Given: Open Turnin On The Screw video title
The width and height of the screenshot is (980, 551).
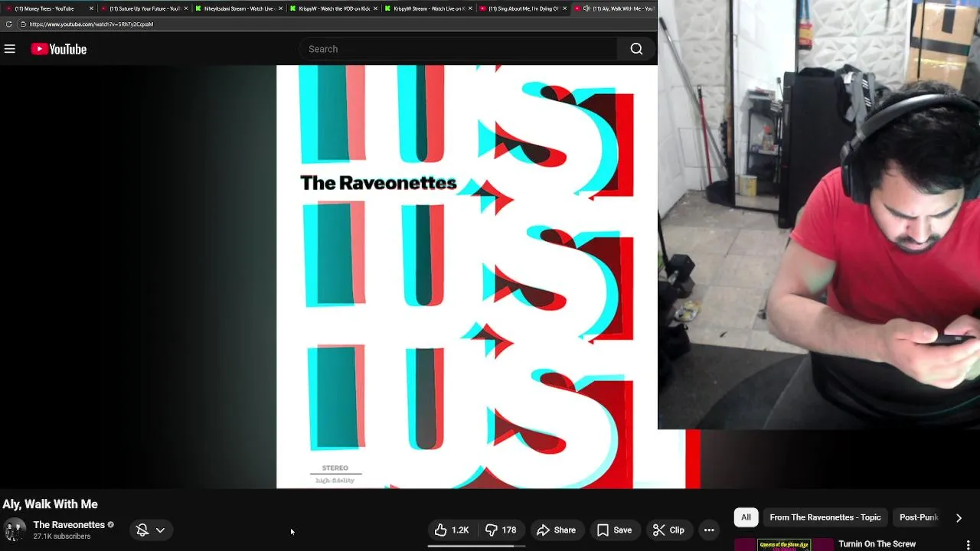Looking at the screenshot, I should tap(877, 544).
